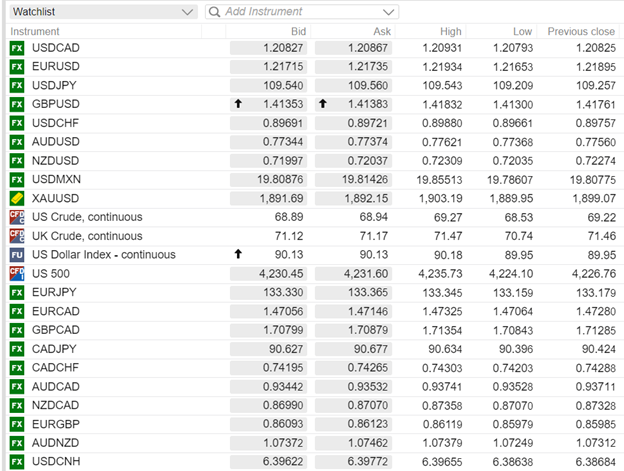Image resolution: width=624 pixels, height=471 pixels.
Task: Click the up arrow in US Dollar Index row
Action: pos(237,254)
